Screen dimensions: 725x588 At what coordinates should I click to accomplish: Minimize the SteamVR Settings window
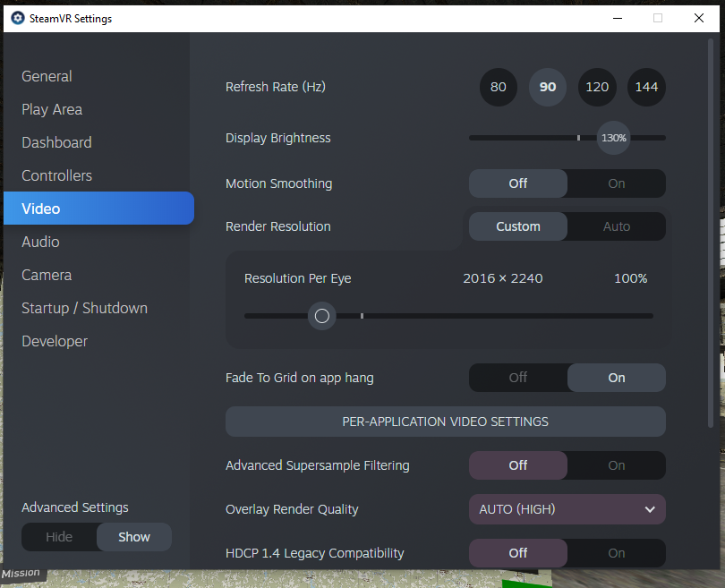tap(618, 19)
